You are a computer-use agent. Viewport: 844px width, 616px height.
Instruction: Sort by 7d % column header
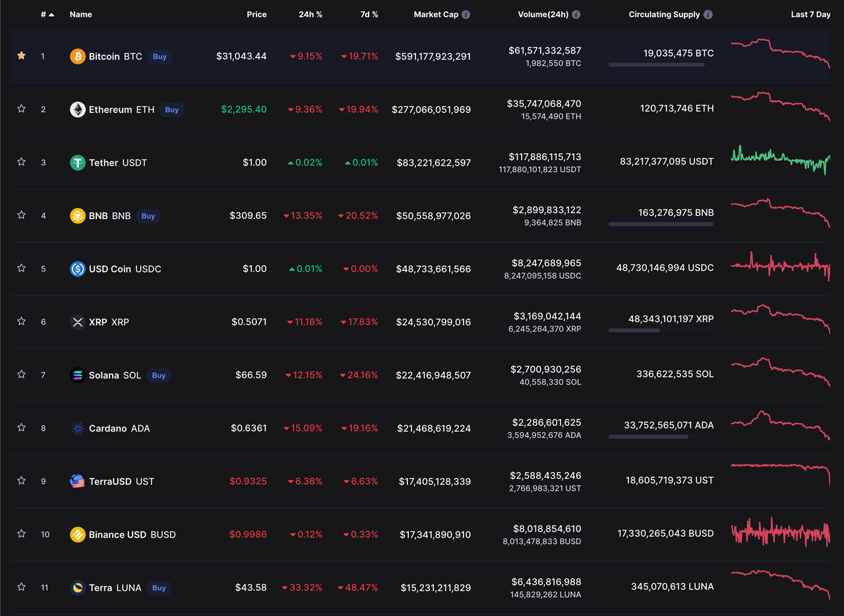[x=369, y=15]
